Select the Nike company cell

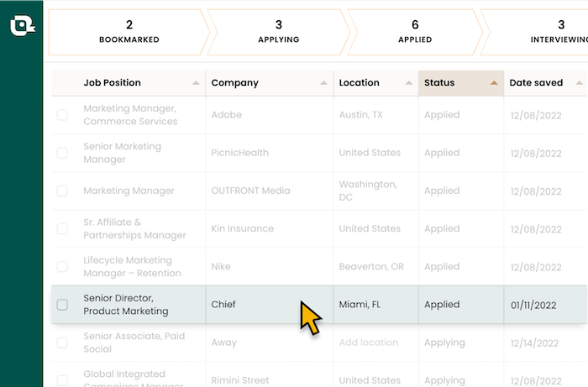[x=270, y=267]
